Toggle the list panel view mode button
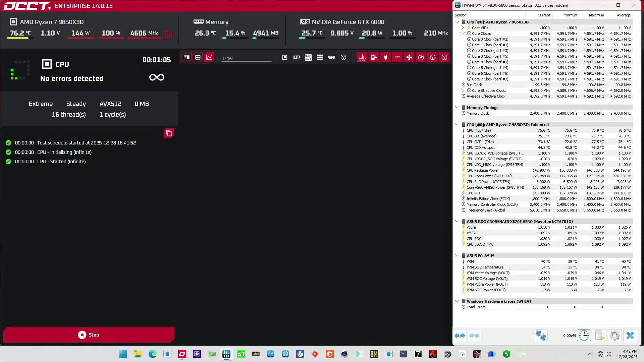644x362 pixels. pyautogui.click(x=187, y=57)
